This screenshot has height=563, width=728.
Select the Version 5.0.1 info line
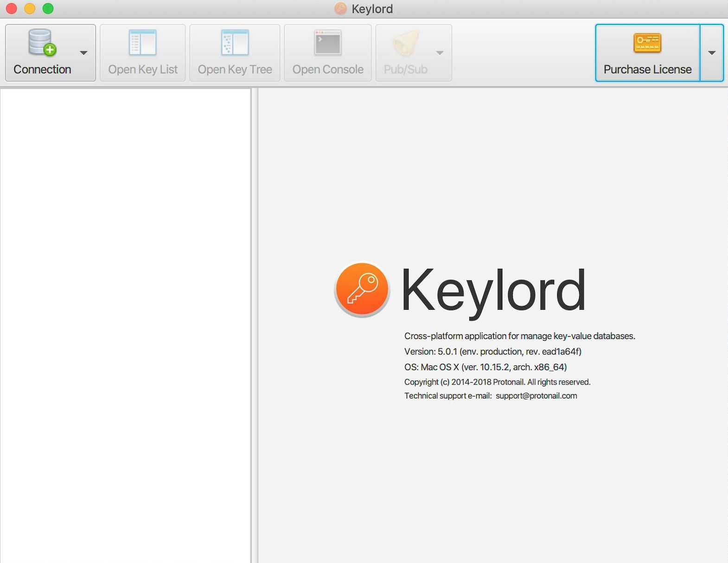[492, 352]
